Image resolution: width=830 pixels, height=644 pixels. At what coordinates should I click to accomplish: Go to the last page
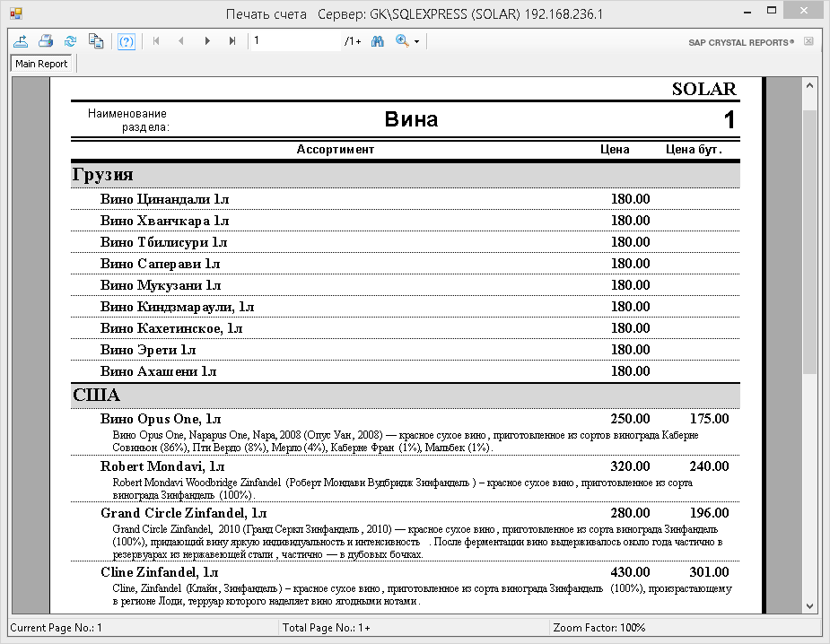tap(232, 40)
